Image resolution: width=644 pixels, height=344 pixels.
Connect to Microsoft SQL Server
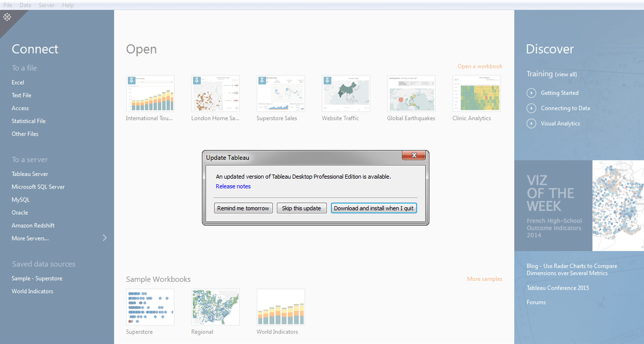pyautogui.click(x=38, y=187)
